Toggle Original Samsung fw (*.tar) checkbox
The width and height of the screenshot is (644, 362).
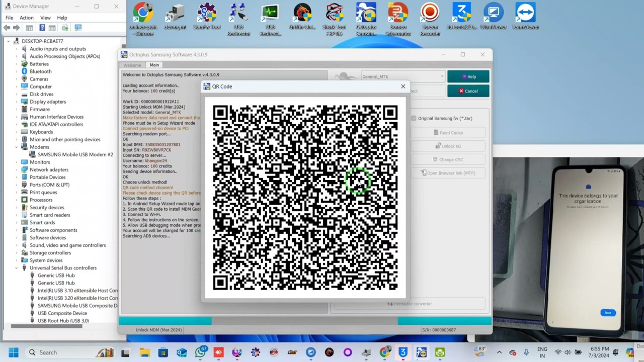[x=414, y=119]
